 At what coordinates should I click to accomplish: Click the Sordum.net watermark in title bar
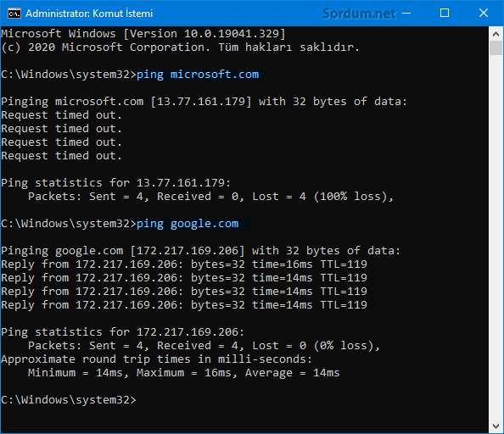[359, 14]
